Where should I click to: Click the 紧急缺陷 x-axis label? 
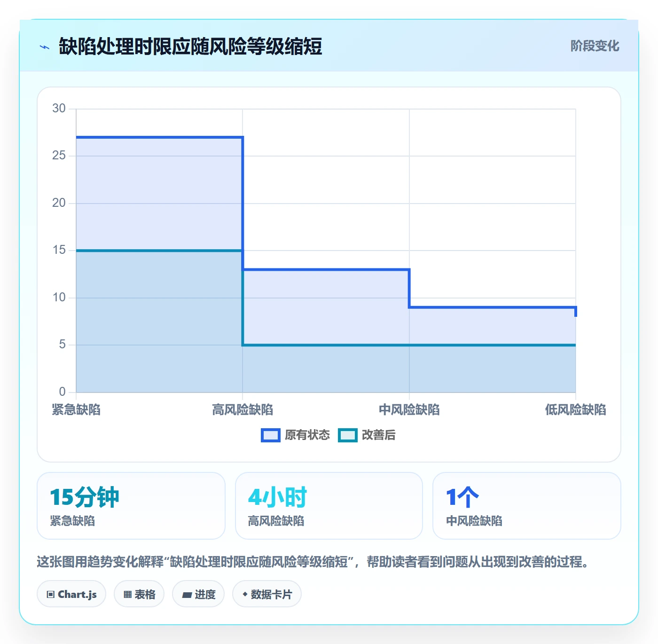(76, 410)
